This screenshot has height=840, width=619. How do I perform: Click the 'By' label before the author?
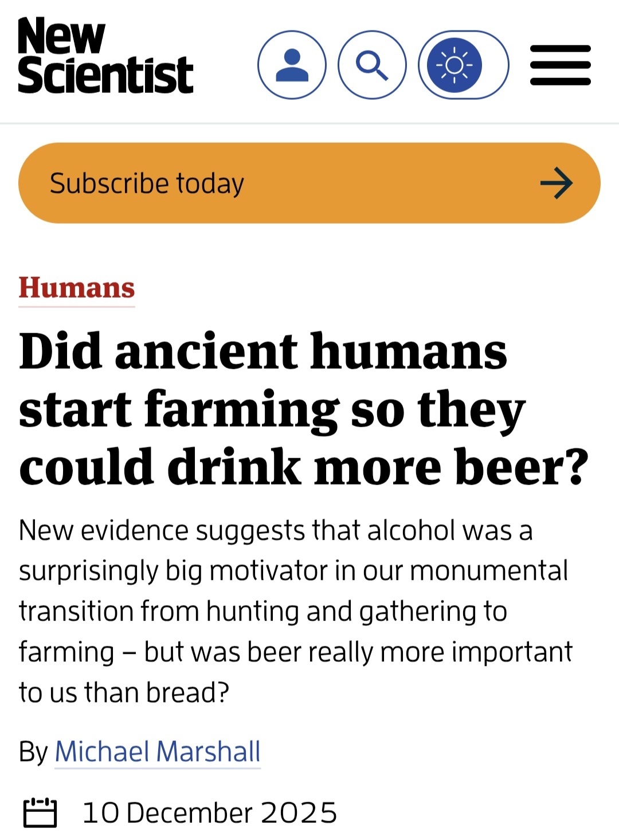point(33,752)
